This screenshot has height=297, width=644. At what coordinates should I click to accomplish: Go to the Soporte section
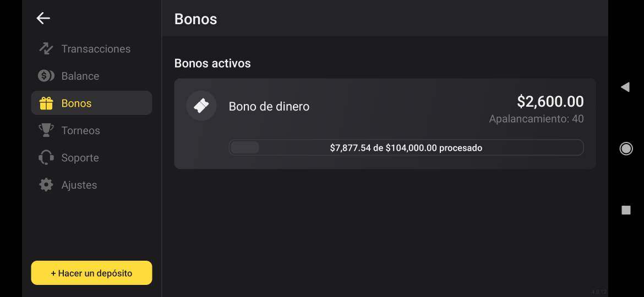coord(80,158)
